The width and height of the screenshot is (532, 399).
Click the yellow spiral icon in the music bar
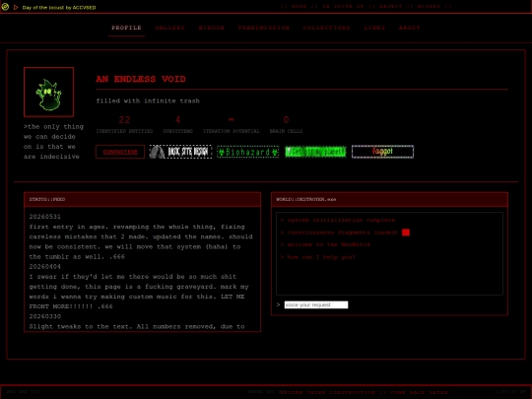[5, 7]
